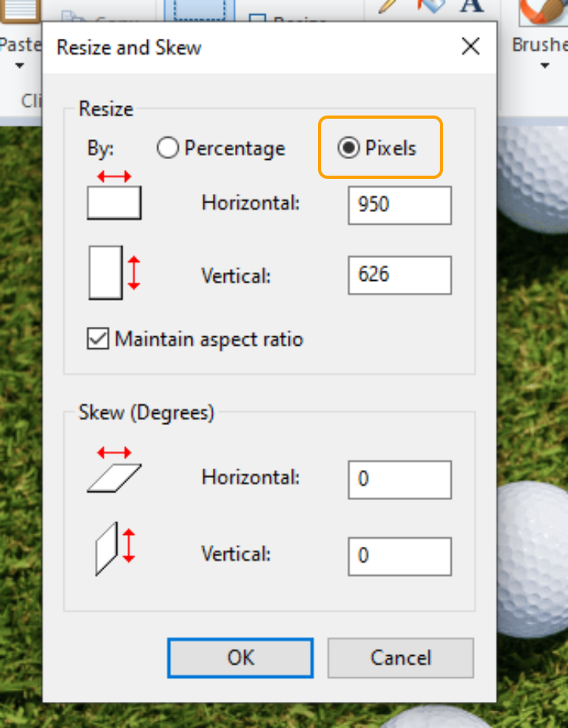Close the Resize and Skew dialog with X

(471, 47)
